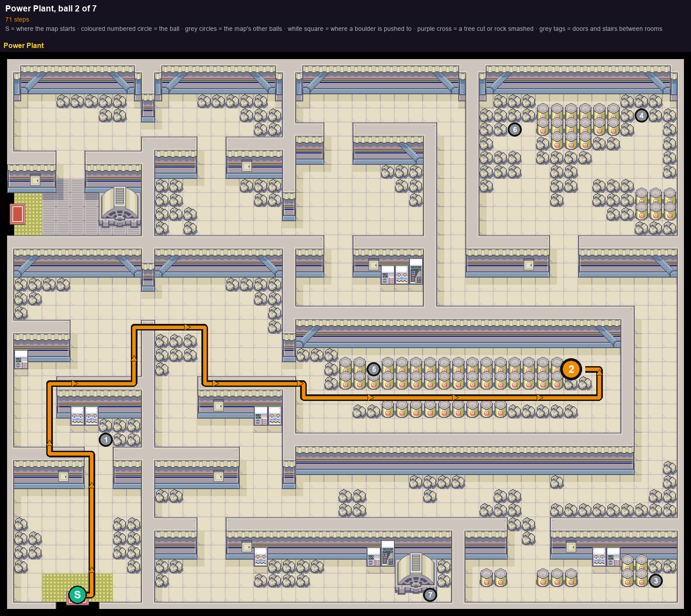Click the '71 steps' text
The width and height of the screenshot is (691, 616).
point(17,19)
